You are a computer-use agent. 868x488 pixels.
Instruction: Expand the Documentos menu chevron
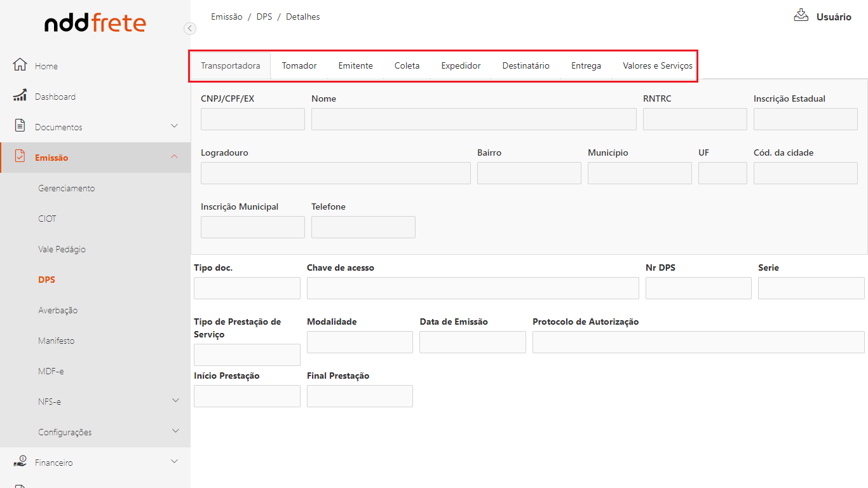(x=175, y=126)
